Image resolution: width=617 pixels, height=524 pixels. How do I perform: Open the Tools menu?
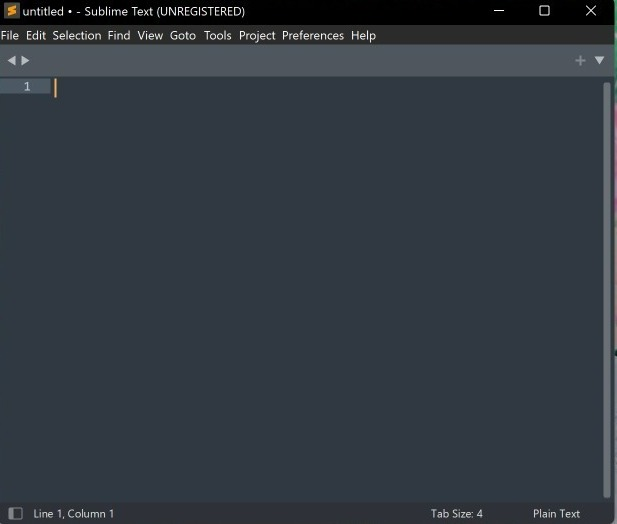[218, 35]
